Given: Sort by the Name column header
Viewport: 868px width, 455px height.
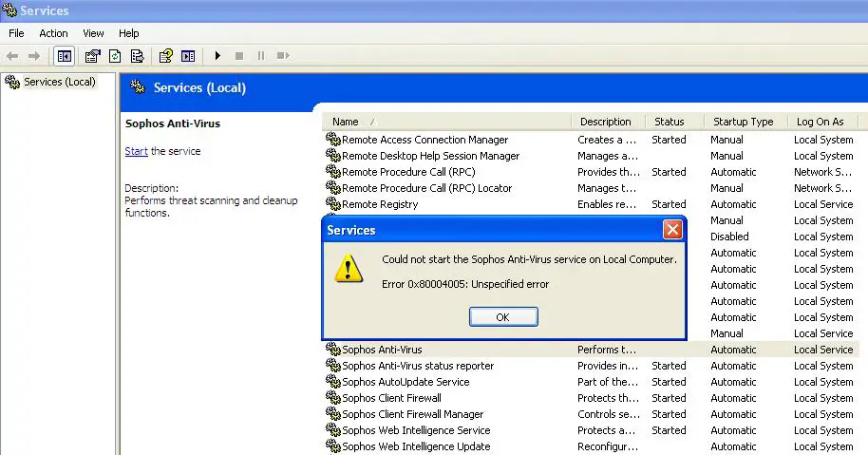Looking at the screenshot, I should 446,122.
